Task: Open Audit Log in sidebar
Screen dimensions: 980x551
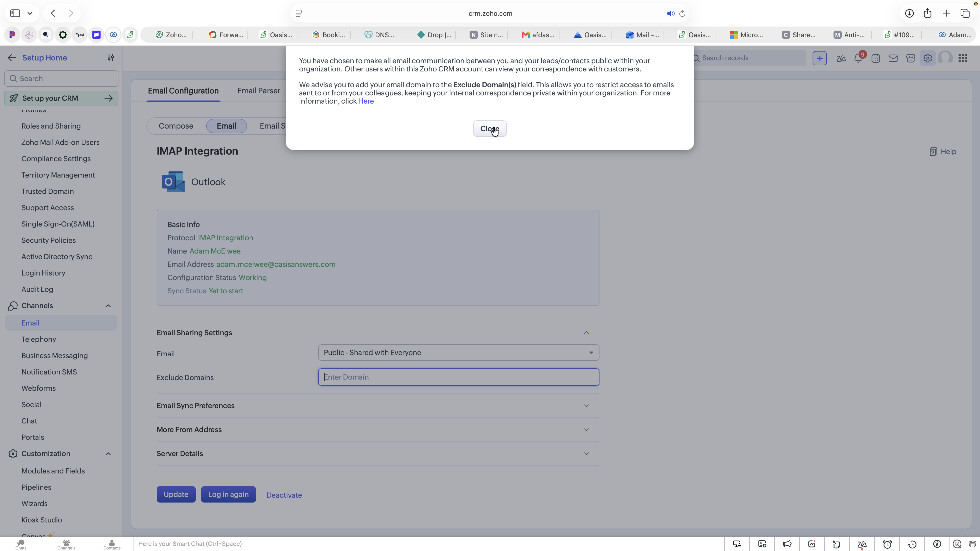Action: pos(37,289)
